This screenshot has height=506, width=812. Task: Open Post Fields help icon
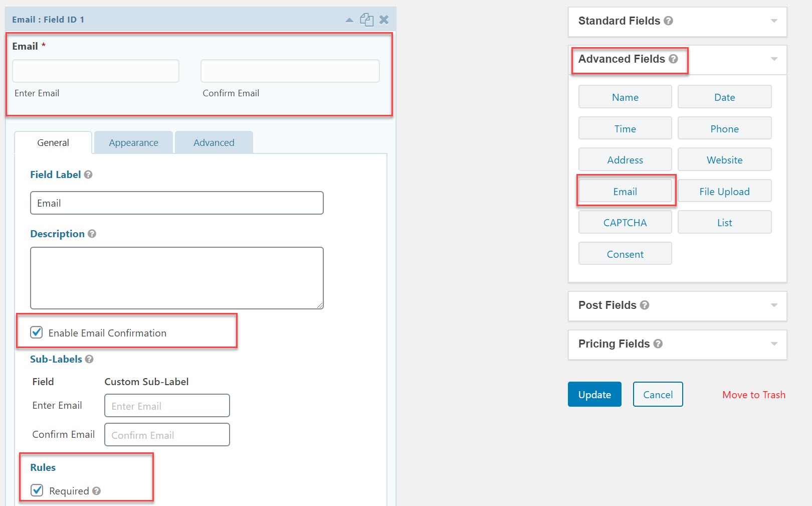pyautogui.click(x=645, y=305)
